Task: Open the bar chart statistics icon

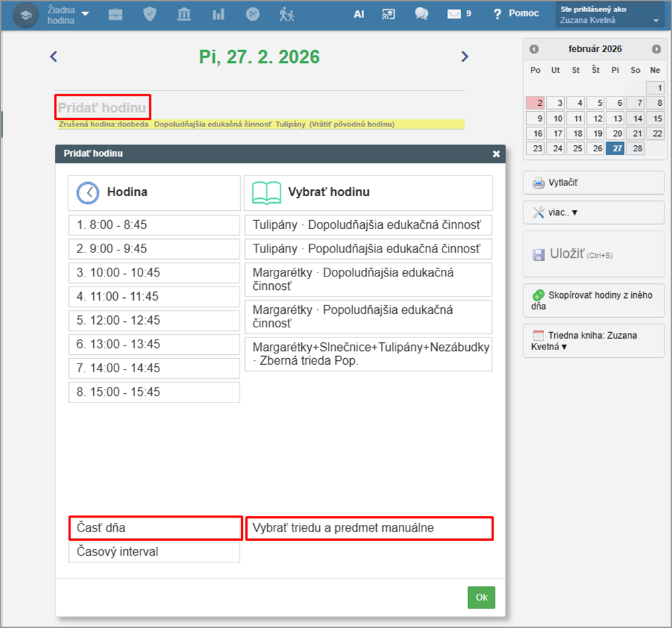Action: tap(218, 14)
